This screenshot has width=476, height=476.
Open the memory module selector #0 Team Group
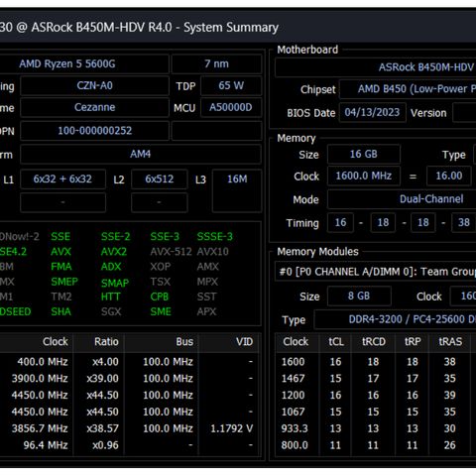click(376, 272)
